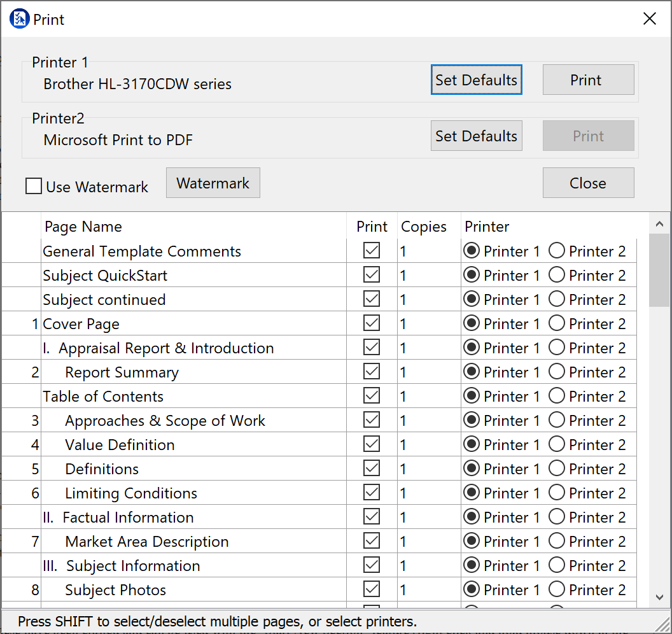The height and width of the screenshot is (634, 672).
Task: Close the Print dialog with Close button
Action: pos(588,183)
